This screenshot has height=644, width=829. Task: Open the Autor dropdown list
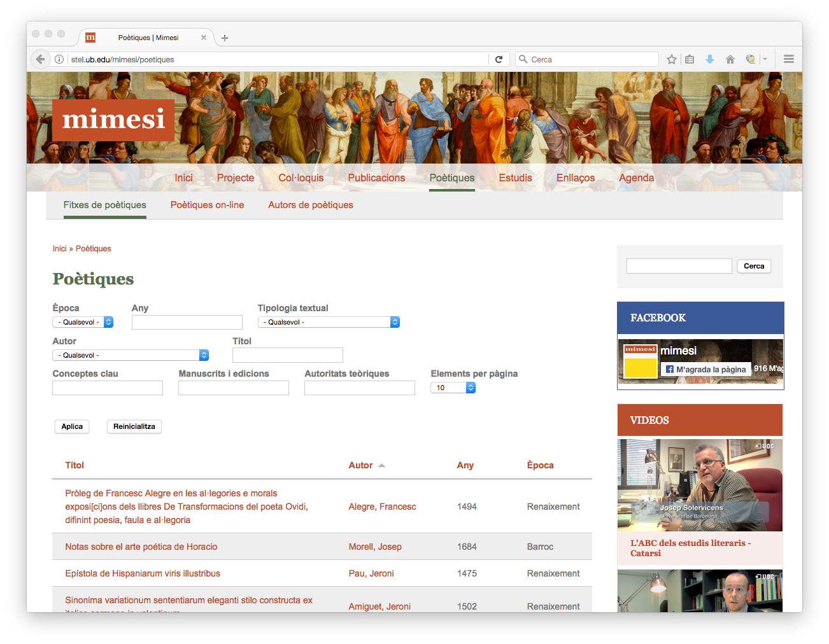point(131,355)
